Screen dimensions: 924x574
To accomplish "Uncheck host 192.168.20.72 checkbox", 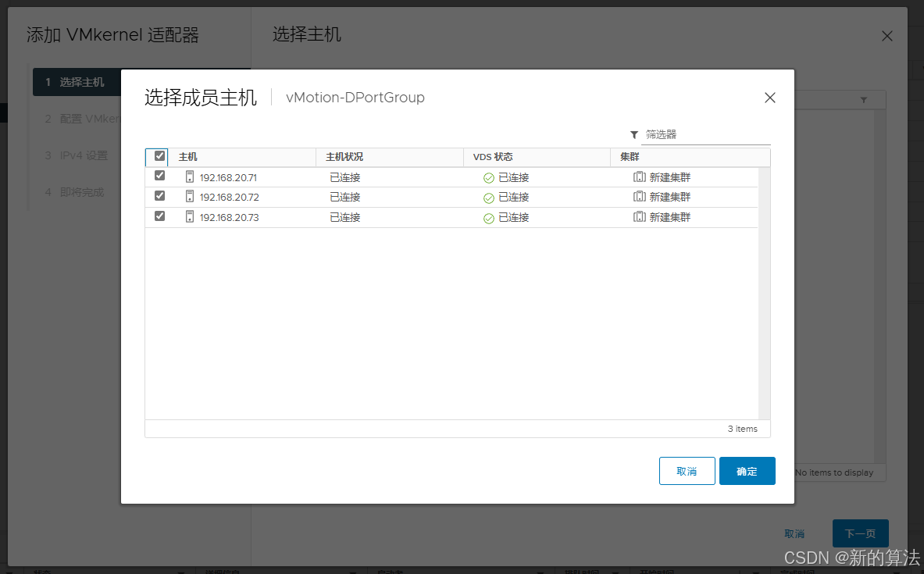I will tap(159, 196).
